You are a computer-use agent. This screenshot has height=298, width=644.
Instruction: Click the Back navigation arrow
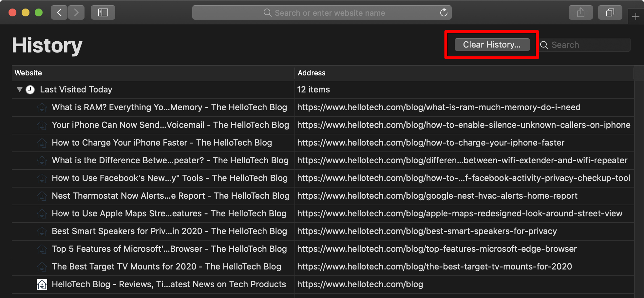(x=59, y=13)
